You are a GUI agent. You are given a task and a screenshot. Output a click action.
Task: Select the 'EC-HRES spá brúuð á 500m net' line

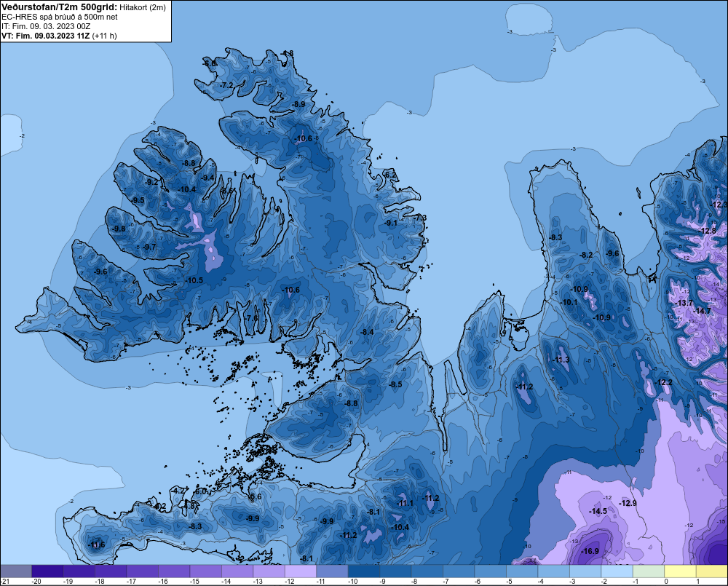[x=60, y=17]
